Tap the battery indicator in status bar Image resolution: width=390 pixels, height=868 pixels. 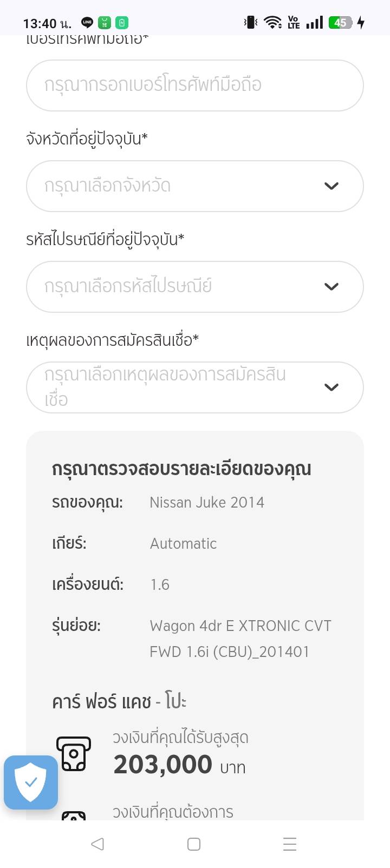point(341,23)
